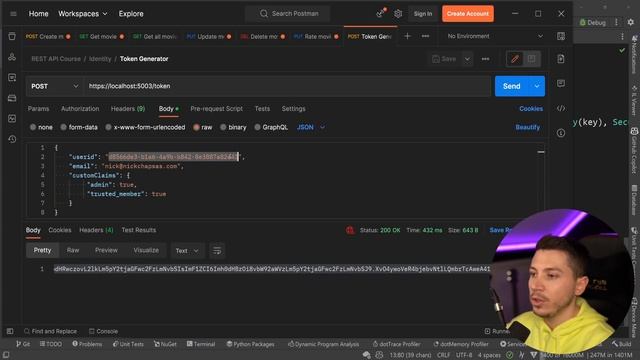The height and width of the screenshot is (360, 640).
Task: Select the GraphQL body type
Action: tap(271, 127)
